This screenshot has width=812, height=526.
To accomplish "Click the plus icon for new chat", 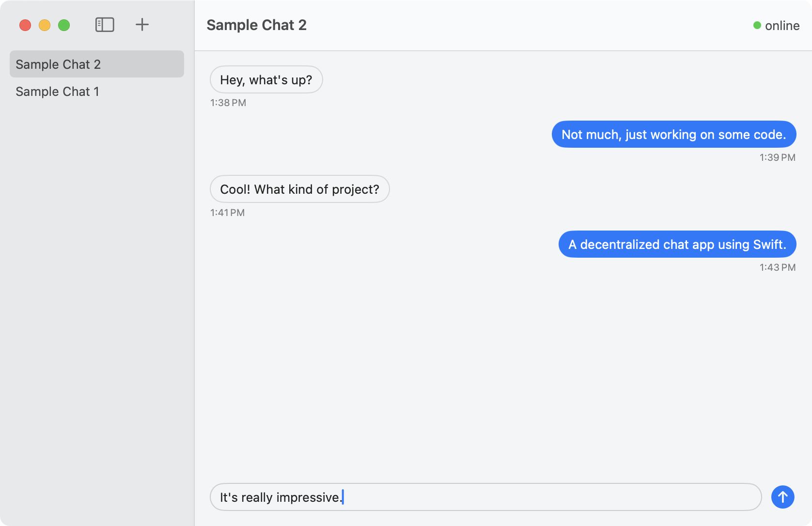I will point(142,25).
